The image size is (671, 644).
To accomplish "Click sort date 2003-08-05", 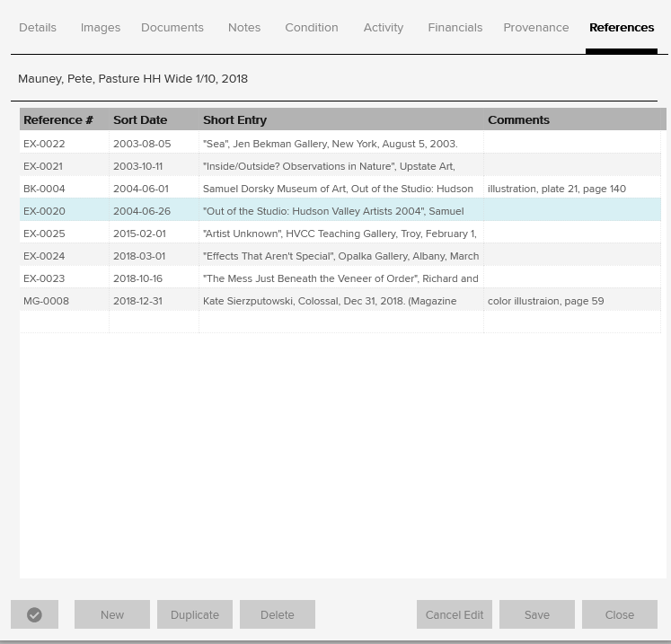I will pos(142,144).
